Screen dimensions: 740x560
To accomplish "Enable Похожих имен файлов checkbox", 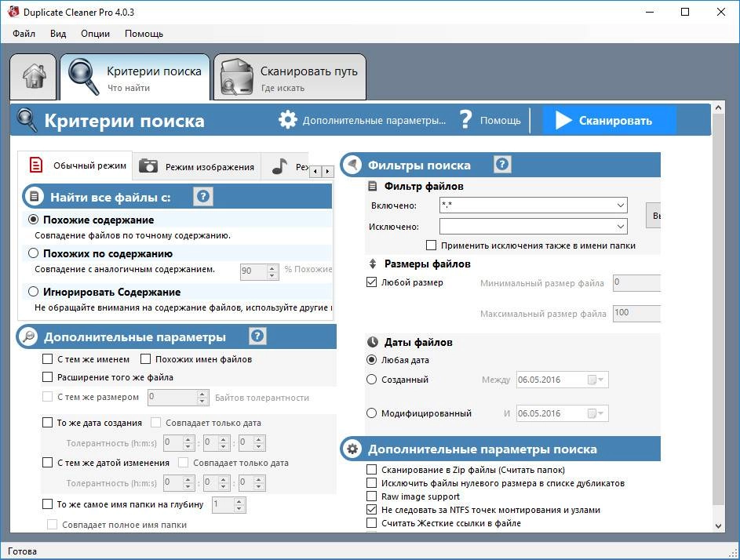I will click(145, 359).
